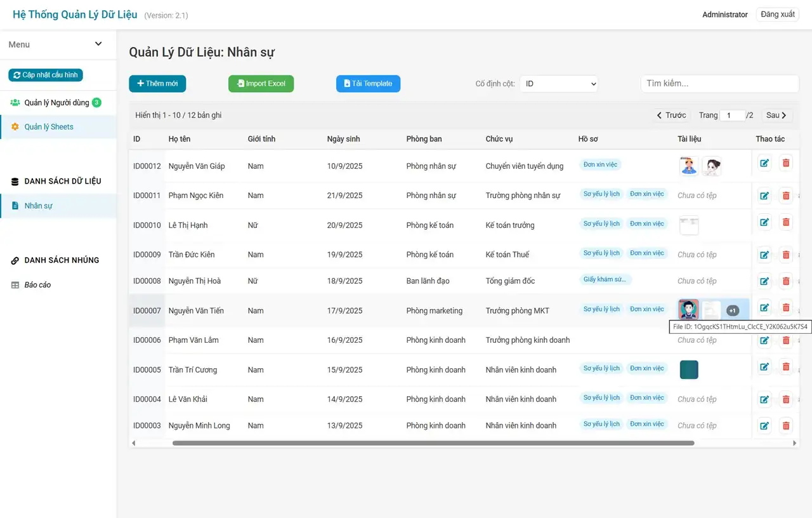
Task: Click the Tìm kiếm search field
Action: point(719,84)
